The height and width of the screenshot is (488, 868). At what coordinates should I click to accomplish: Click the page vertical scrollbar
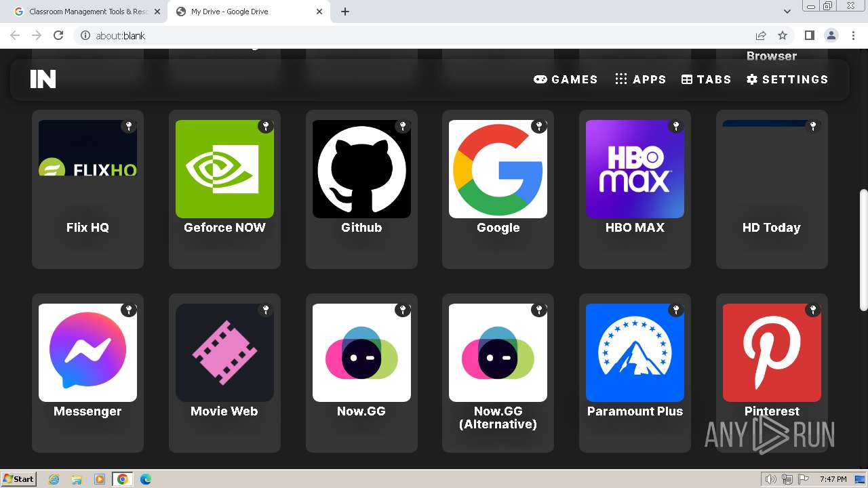[863, 249]
